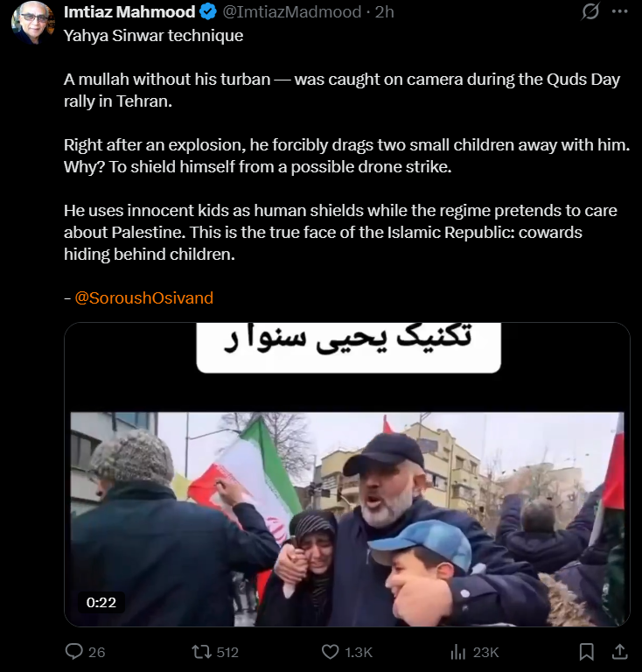Click the 512 repost count

pyautogui.click(x=227, y=652)
